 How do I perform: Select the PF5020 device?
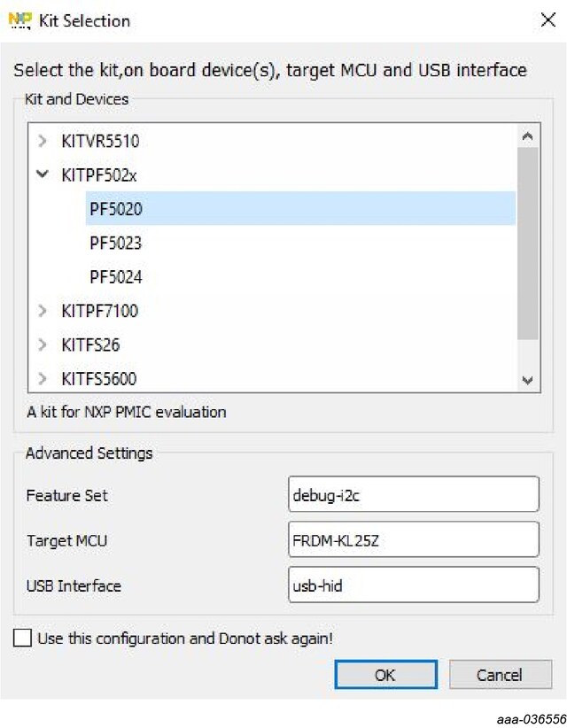point(116,210)
